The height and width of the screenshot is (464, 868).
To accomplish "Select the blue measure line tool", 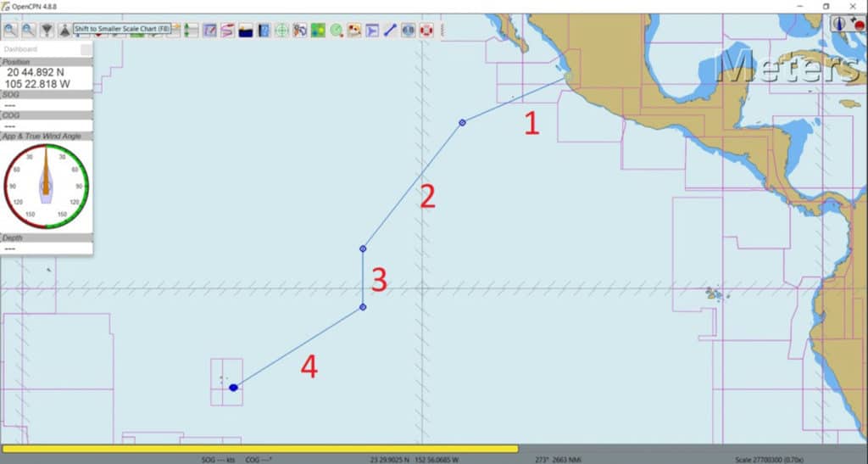I will [390, 31].
